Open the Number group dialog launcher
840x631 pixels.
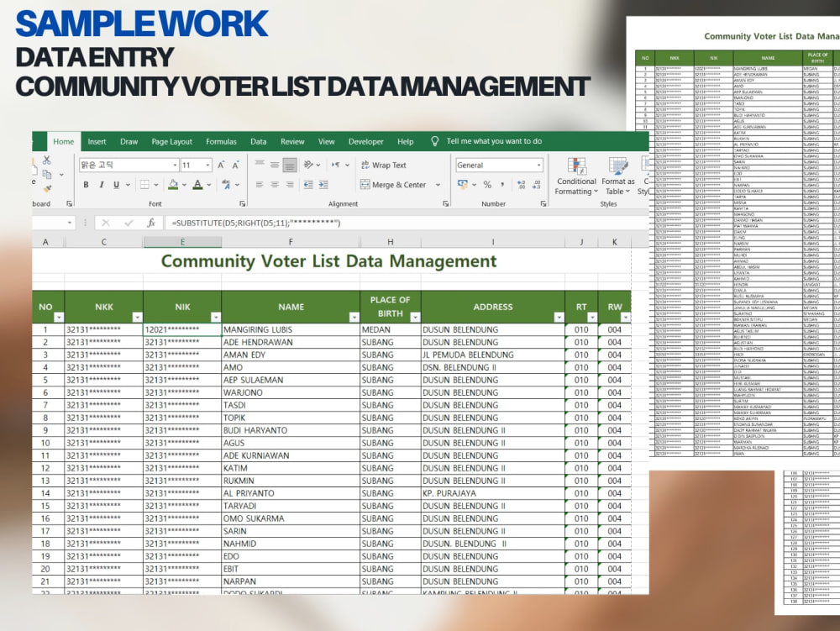(x=543, y=203)
